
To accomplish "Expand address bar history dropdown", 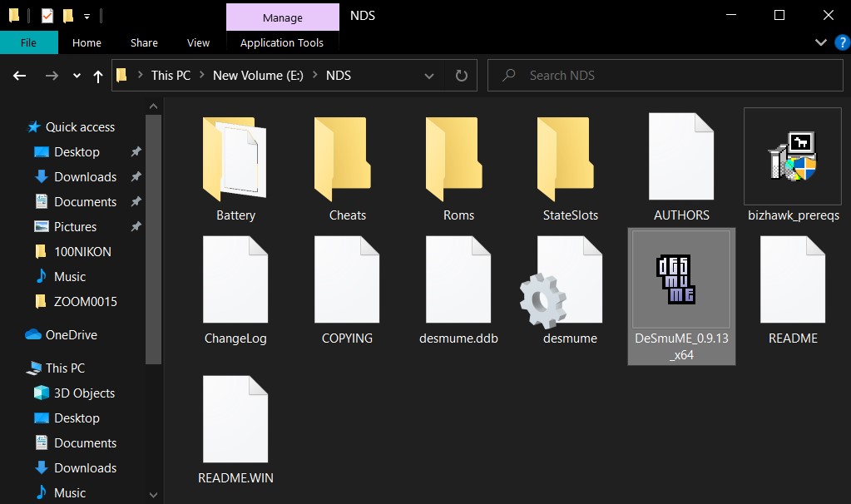I will (429, 76).
